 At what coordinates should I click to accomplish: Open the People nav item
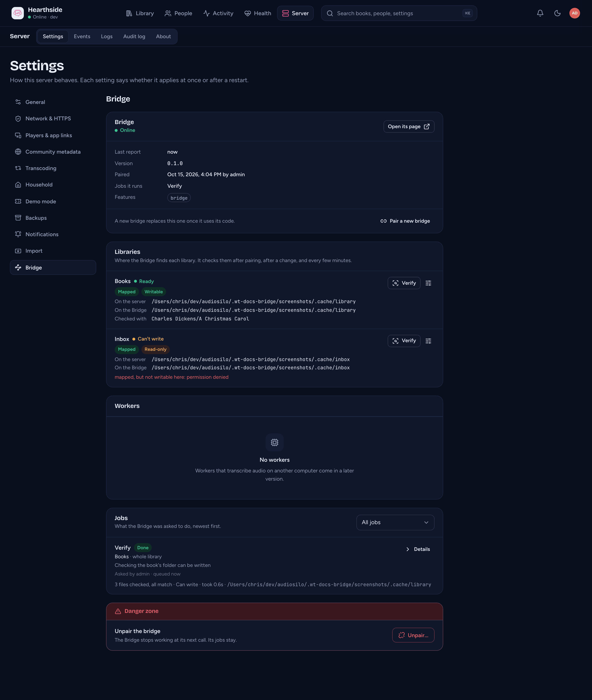coord(179,13)
